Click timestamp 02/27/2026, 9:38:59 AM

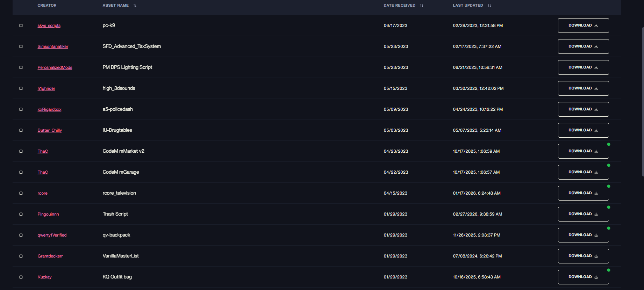[x=478, y=214]
